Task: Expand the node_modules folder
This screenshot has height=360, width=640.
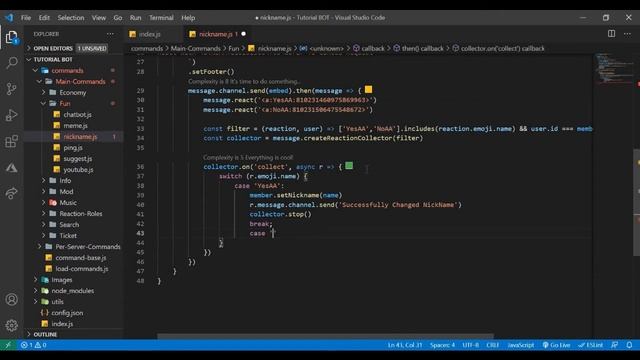Action: pyautogui.click(x=73, y=291)
